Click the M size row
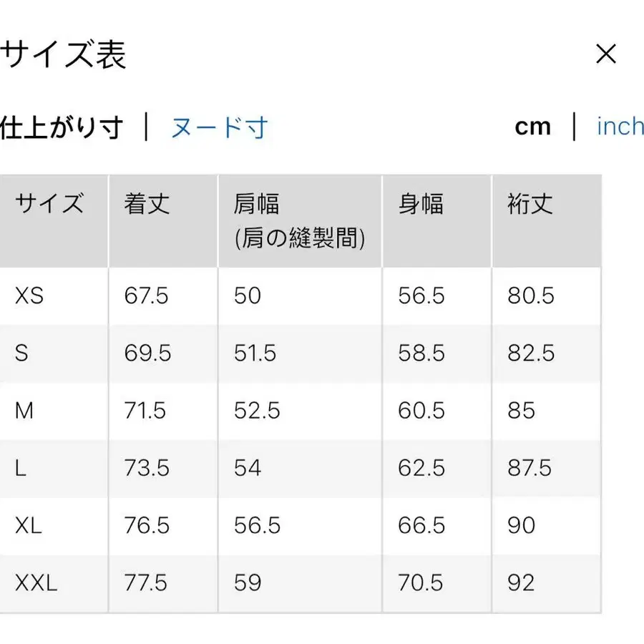Image resolution: width=644 pixels, height=644 pixels. (23, 411)
